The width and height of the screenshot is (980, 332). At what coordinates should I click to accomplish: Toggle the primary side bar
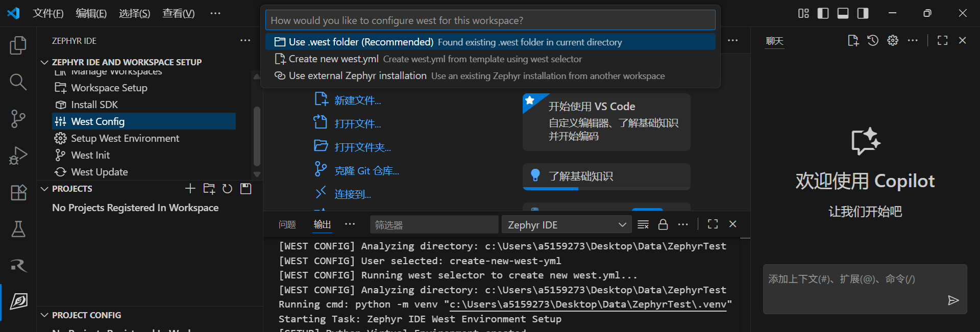click(823, 13)
